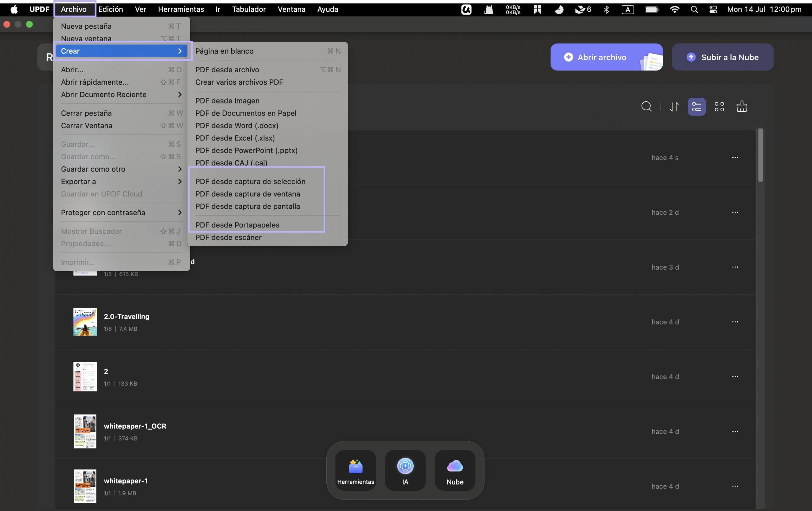
Task: Choose PDF desde Portapapeles menu entry
Action: pyautogui.click(x=237, y=225)
